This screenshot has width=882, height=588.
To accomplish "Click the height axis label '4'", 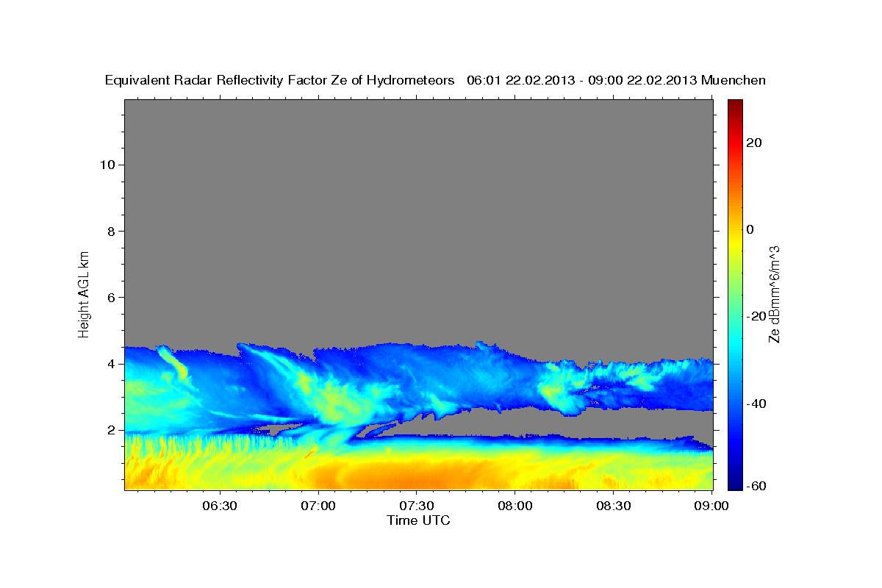I will [110, 364].
